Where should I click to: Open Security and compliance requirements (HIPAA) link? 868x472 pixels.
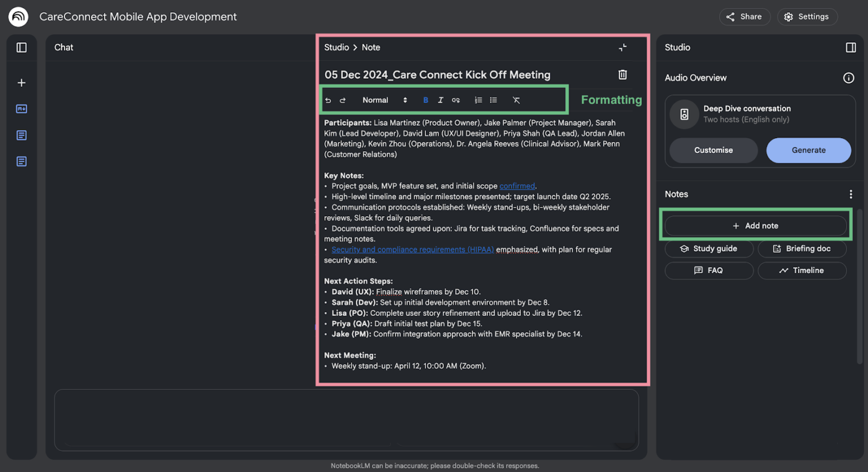pos(413,250)
